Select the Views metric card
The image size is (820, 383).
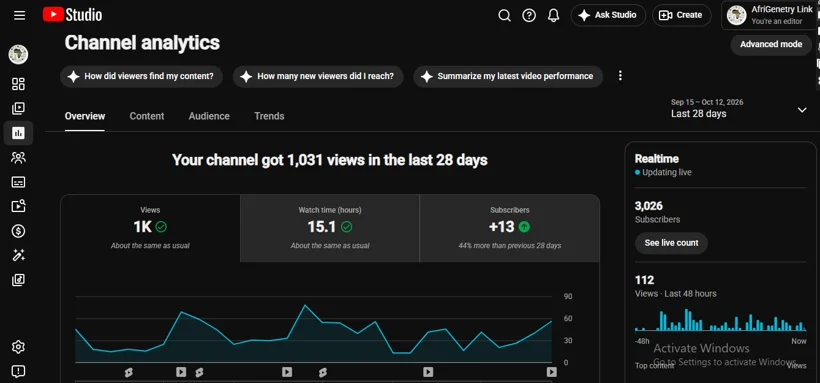(151, 228)
